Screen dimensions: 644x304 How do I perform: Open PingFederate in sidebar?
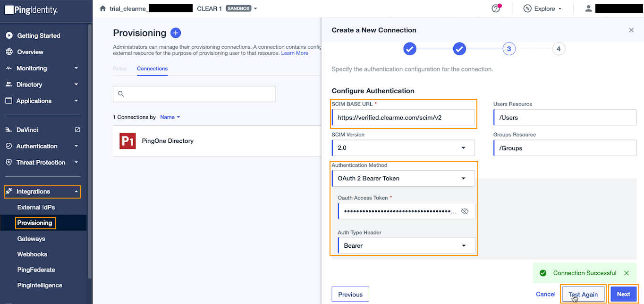pos(36,270)
